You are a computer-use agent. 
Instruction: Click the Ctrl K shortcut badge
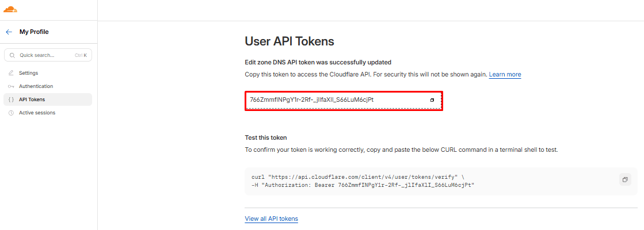(x=81, y=55)
